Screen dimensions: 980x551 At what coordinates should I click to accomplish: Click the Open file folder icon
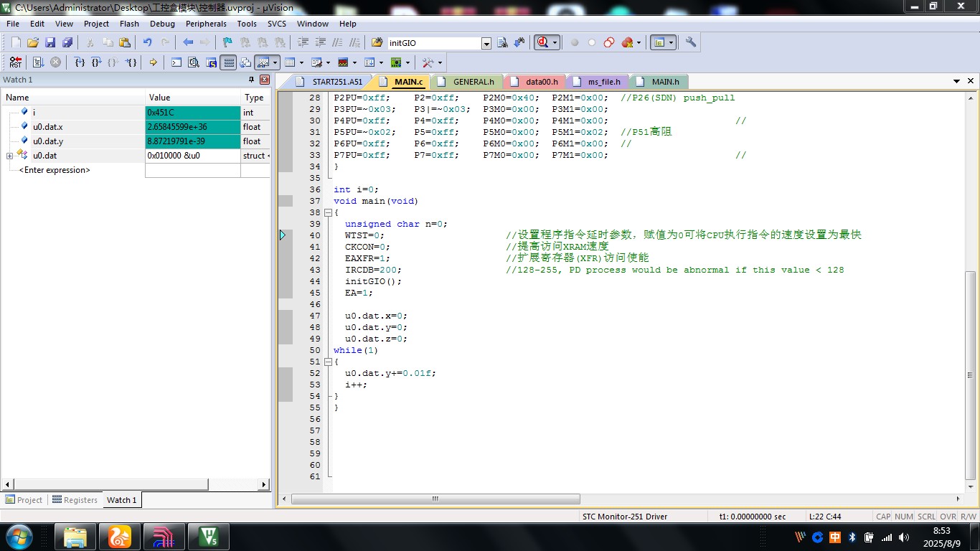click(33, 42)
